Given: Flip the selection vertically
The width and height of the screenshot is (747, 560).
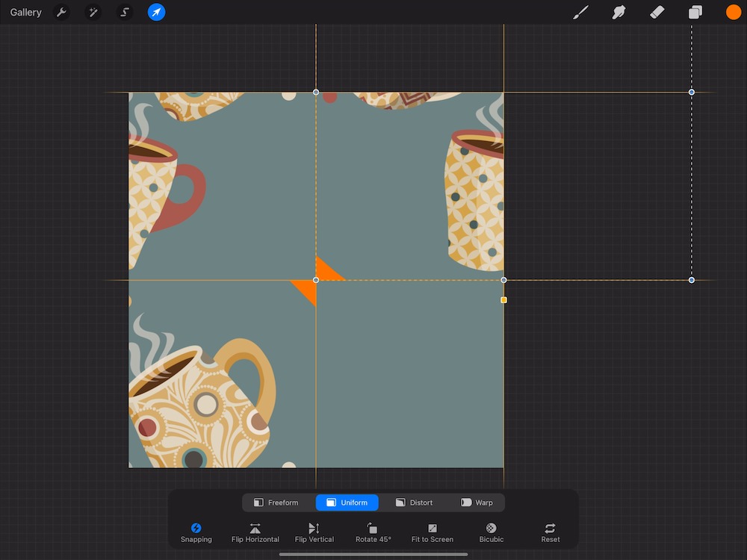Looking at the screenshot, I should tap(314, 532).
